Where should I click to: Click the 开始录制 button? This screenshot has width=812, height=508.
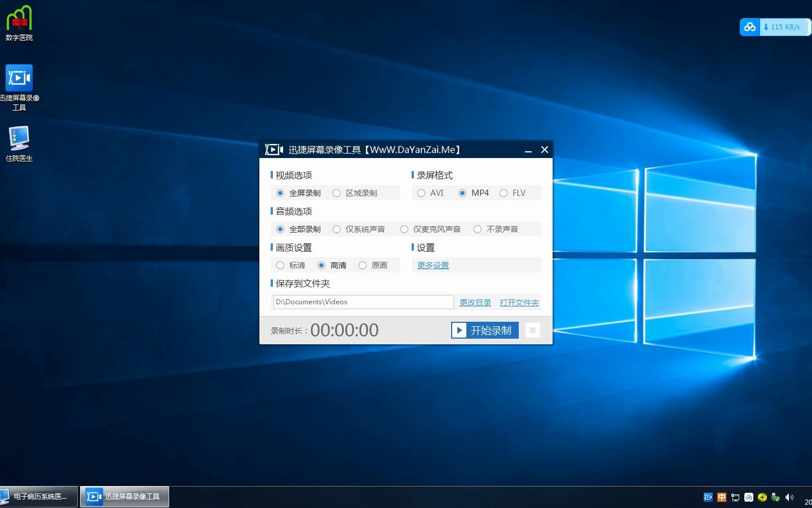click(485, 330)
